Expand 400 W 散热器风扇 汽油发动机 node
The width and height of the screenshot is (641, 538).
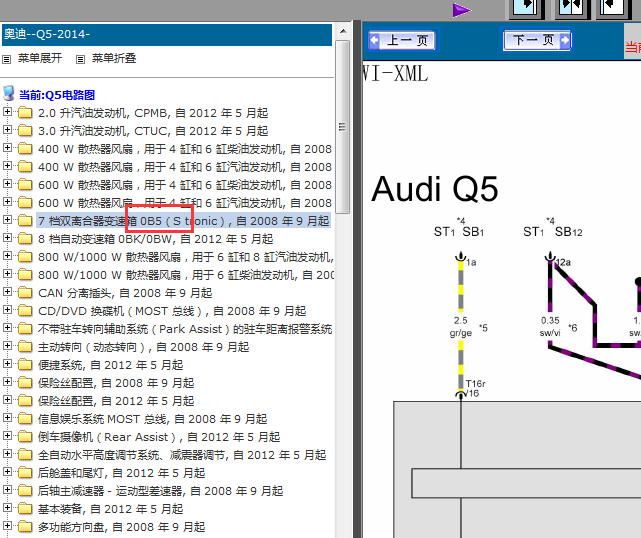pyautogui.click(x=7, y=166)
